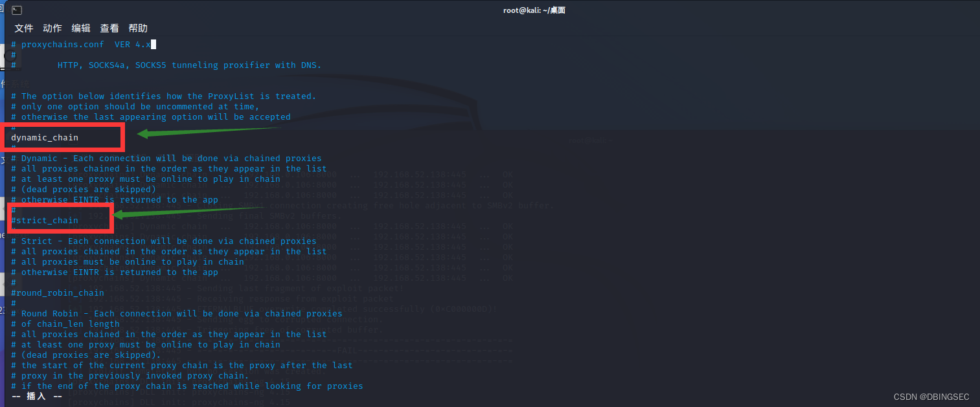Click the '-- 插入 --' insert mode indicator
Viewport: 980px width, 407px height.
pos(37,396)
